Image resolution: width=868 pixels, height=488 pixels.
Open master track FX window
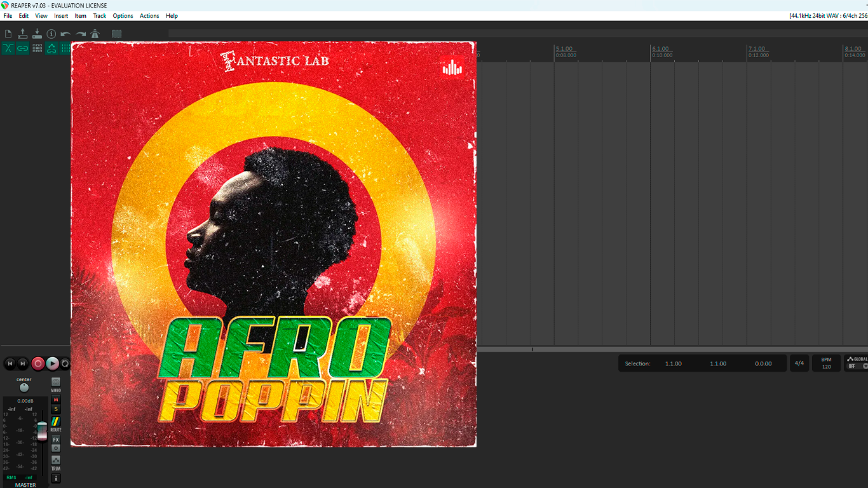(x=56, y=440)
